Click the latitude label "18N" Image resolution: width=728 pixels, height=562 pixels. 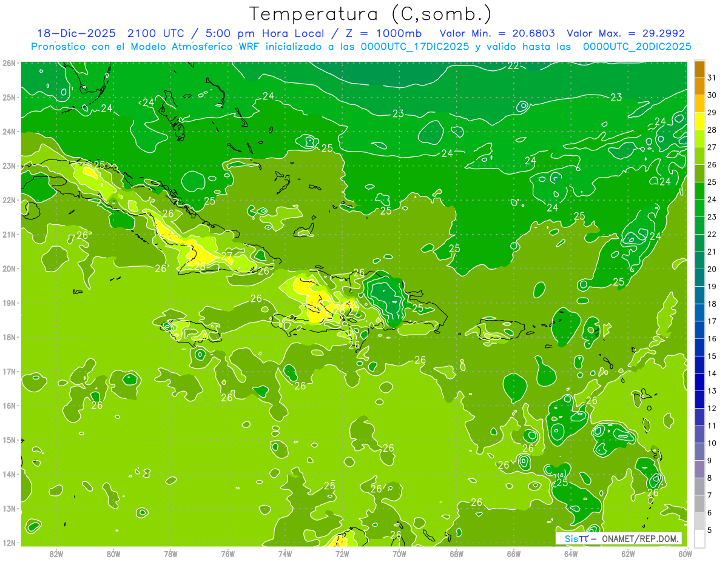(x=8, y=337)
